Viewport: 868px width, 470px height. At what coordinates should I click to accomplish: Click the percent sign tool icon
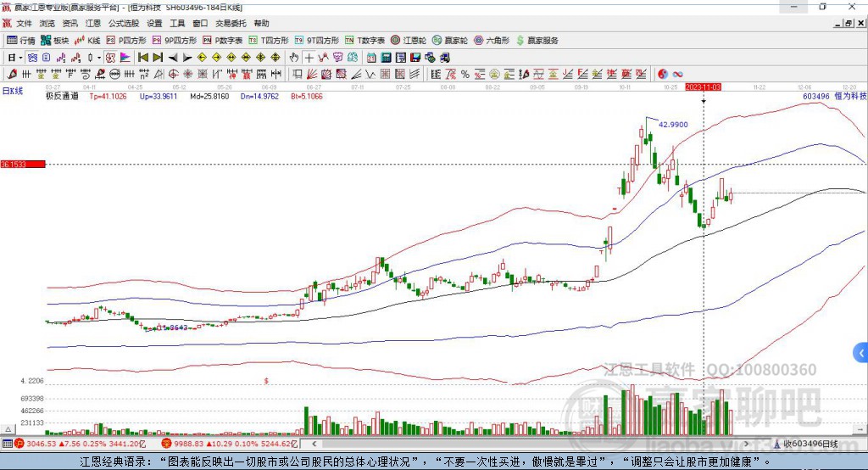[x=465, y=74]
